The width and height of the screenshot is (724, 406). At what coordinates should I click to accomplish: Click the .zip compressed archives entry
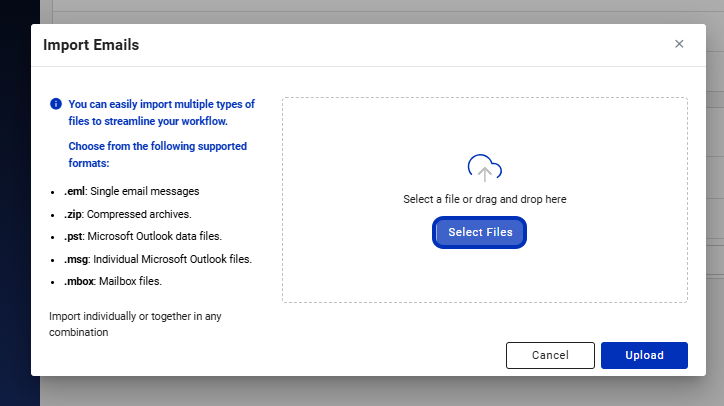[x=127, y=214]
